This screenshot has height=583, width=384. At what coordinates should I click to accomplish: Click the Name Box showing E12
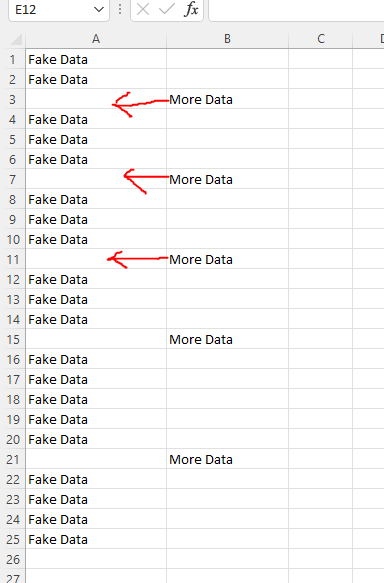[58, 9]
